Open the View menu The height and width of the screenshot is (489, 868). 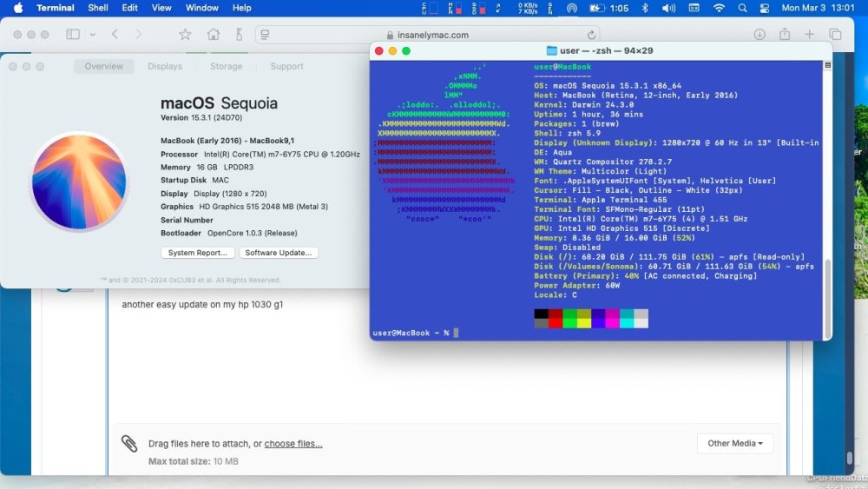click(161, 8)
